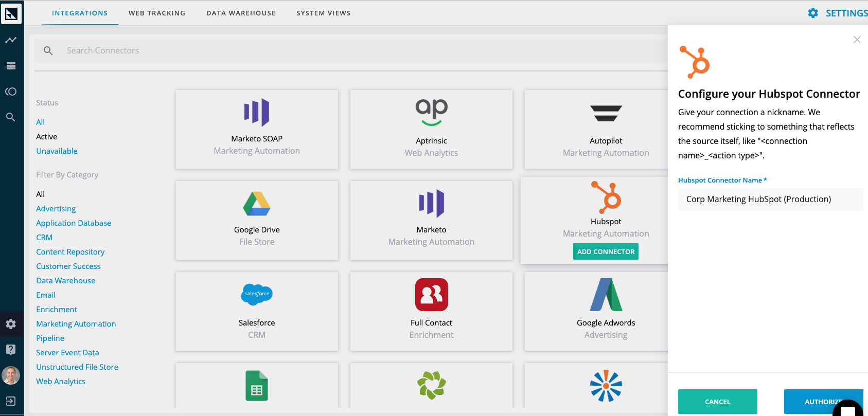Select the Google Adwords connector card

coord(596,312)
